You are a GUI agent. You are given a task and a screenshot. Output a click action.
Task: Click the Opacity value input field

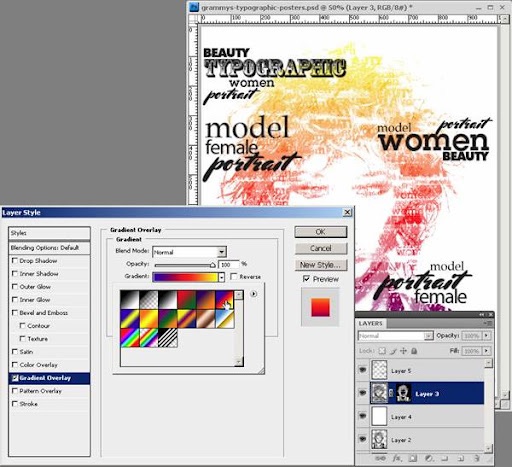228,264
